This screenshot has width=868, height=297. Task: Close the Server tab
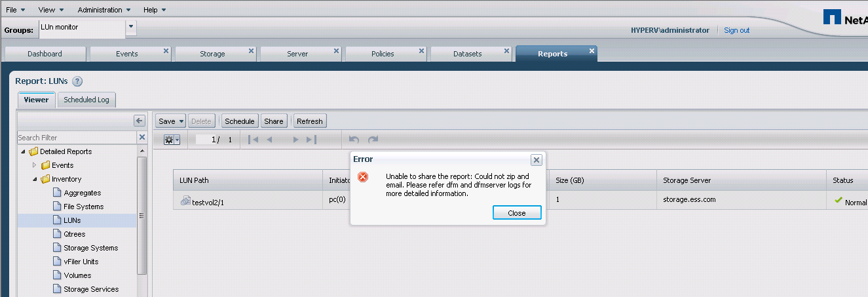pos(336,50)
